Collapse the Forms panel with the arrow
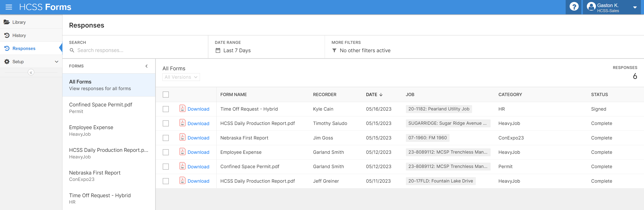The width and height of the screenshot is (644, 210). click(x=147, y=66)
